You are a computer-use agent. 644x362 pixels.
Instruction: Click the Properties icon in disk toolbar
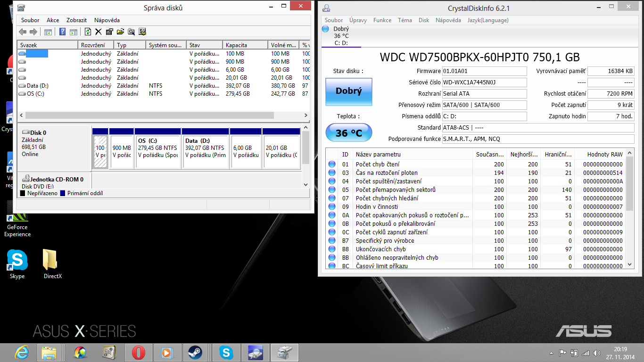pyautogui.click(x=109, y=32)
